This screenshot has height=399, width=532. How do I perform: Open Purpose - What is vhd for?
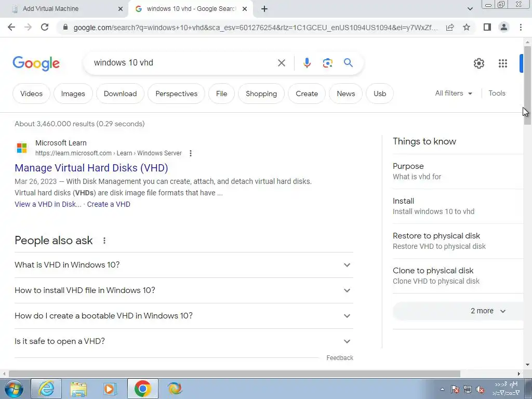point(458,171)
